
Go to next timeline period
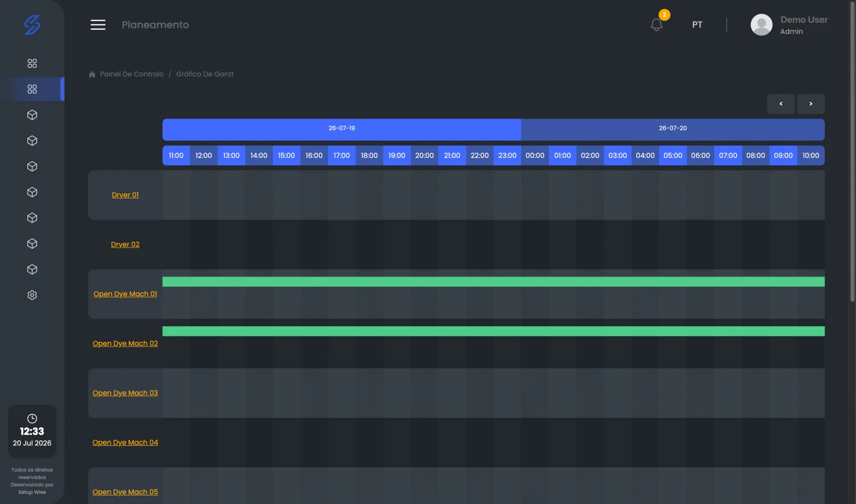811,104
